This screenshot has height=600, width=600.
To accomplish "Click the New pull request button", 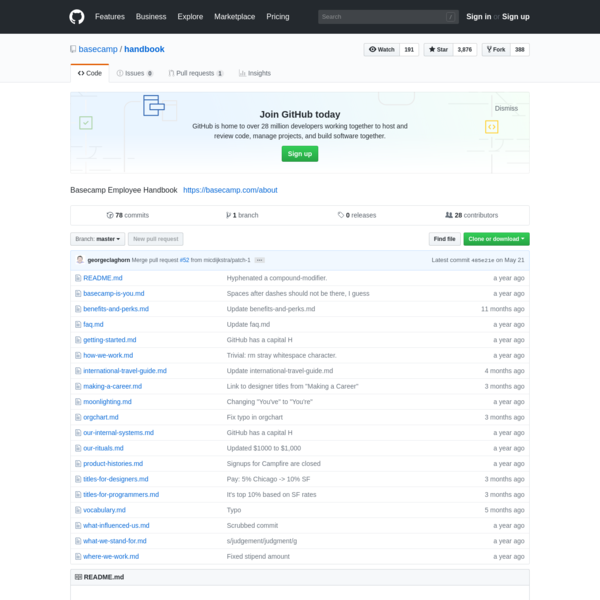I will click(156, 239).
